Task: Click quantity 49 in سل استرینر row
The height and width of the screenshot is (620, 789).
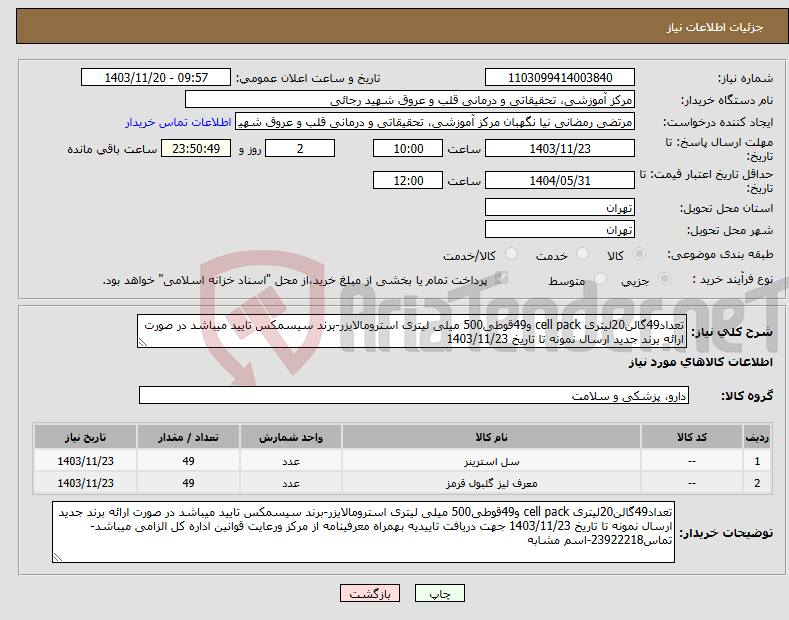Action: click(x=188, y=461)
